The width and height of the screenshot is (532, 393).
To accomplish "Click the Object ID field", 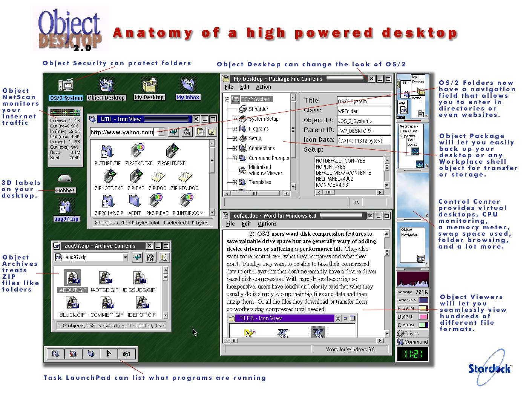I will click(363, 121).
